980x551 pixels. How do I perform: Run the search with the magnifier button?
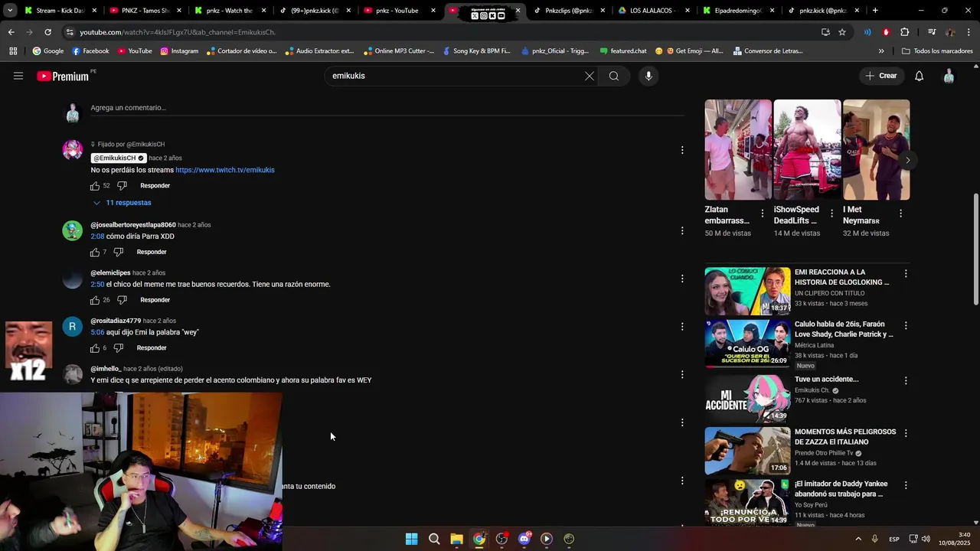pyautogui.click(x=614, y=76)
